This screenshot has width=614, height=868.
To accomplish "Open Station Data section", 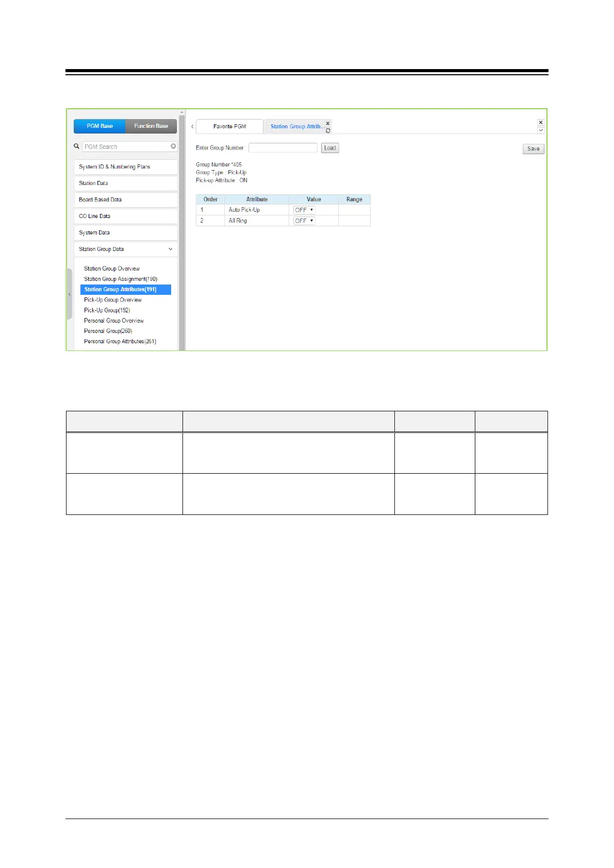I will point(126,183).
